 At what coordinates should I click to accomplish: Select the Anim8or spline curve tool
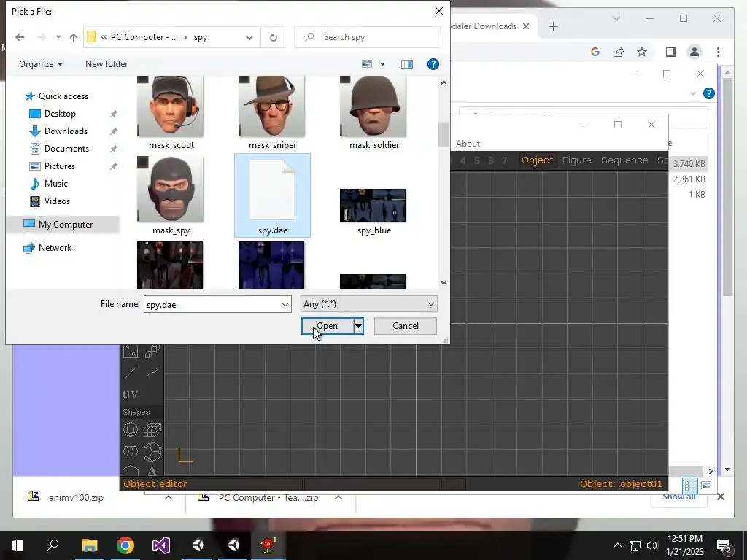(152, 373)
